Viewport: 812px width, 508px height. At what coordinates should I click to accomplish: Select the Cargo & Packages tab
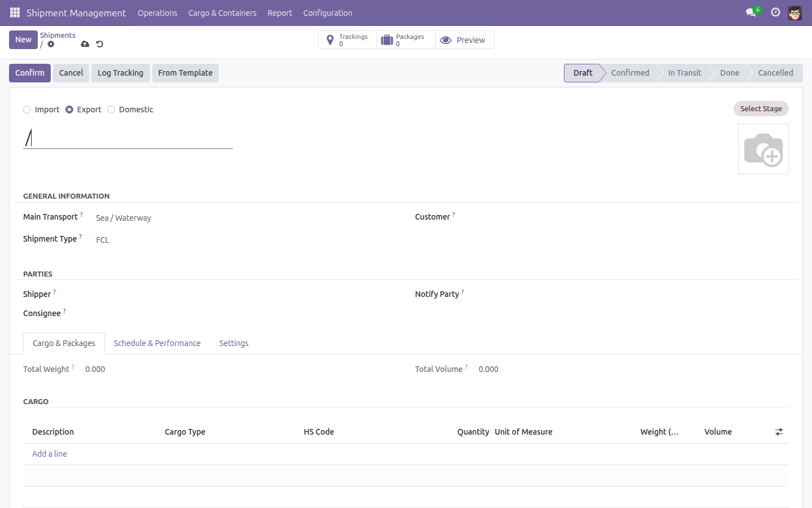[x=64, y=343]
